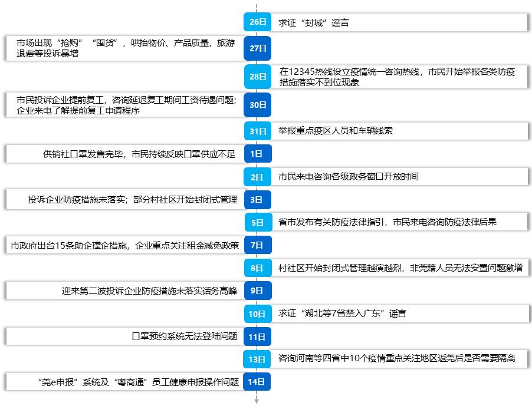Select the 13日 date badge
Screen dimensions: 532x406
coord(257,359)
